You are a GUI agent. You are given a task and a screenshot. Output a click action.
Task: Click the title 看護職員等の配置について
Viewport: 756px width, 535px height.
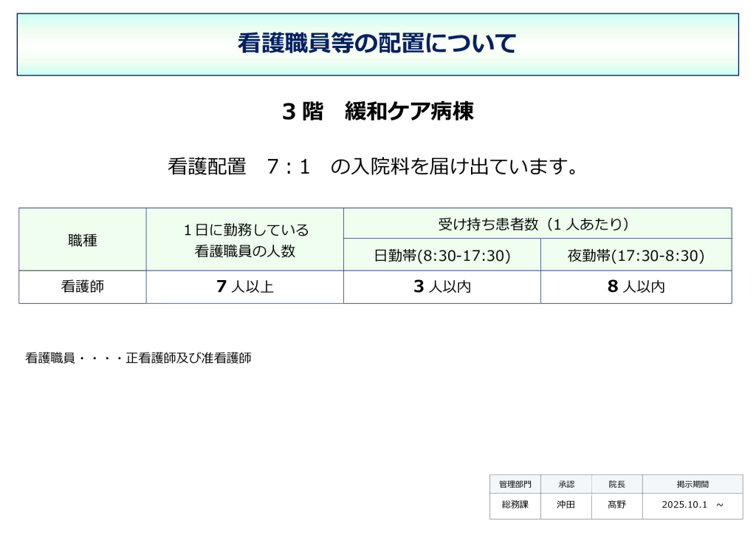[x=378, y=42]
